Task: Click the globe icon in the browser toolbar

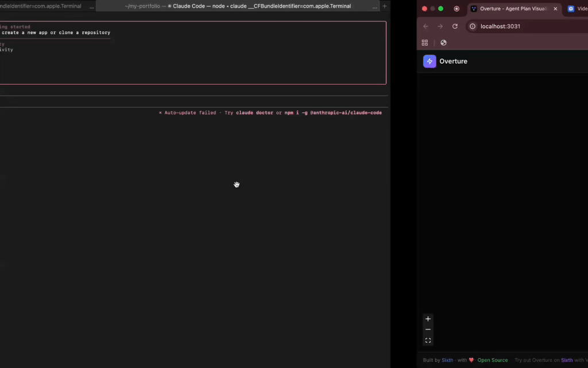Action: [x=443, y=43]
